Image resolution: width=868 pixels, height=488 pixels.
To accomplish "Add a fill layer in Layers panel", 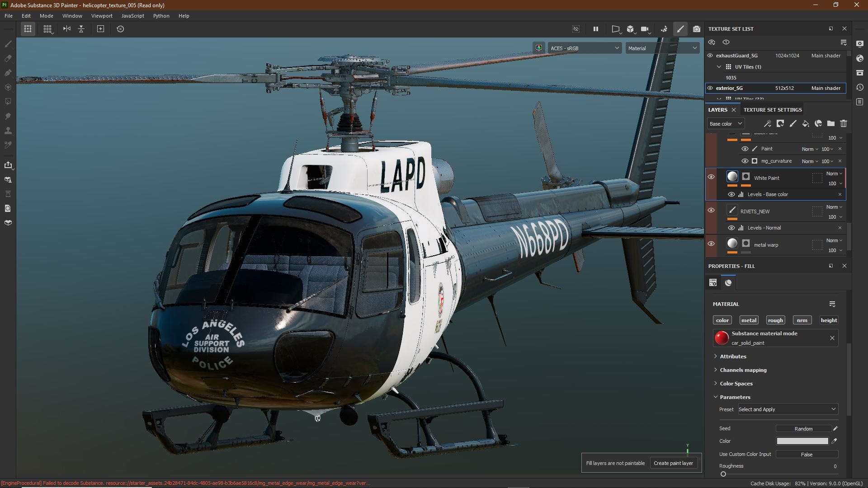I will (x=805, y=123).
